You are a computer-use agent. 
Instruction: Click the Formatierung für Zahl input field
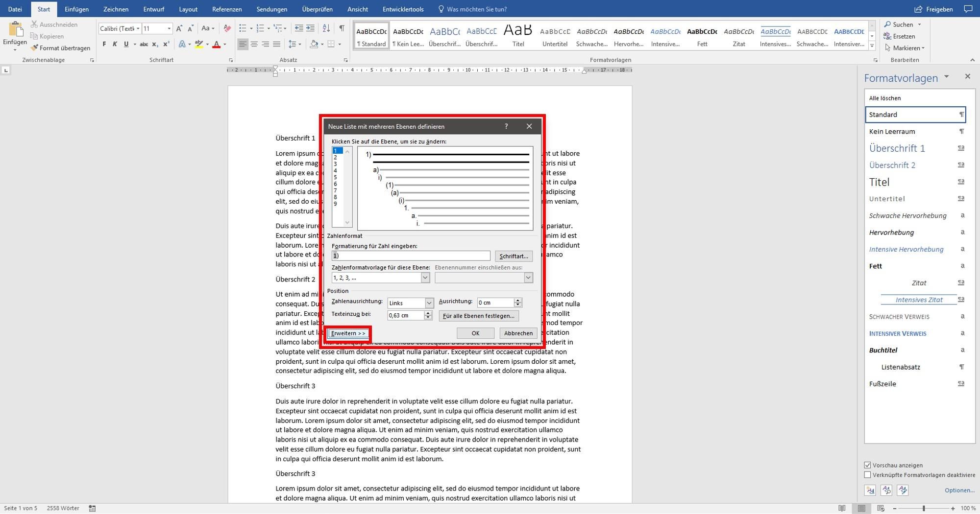[411, 256]
